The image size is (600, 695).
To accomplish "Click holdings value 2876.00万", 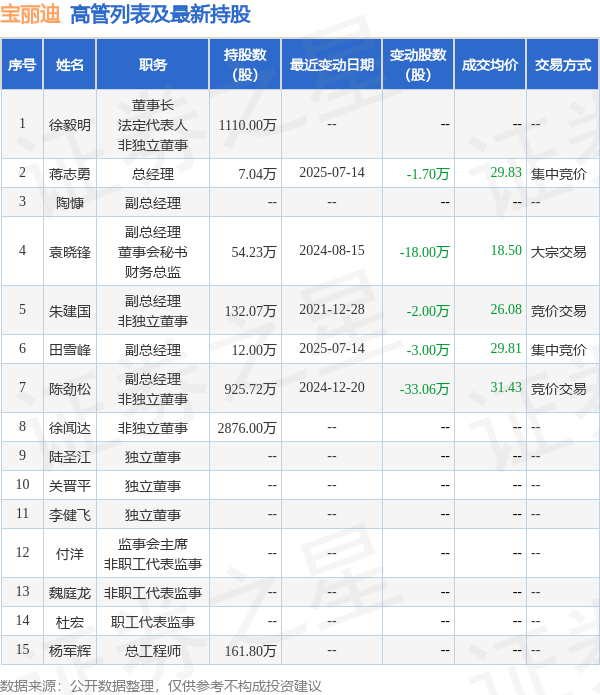I will [x=247, y=428].
